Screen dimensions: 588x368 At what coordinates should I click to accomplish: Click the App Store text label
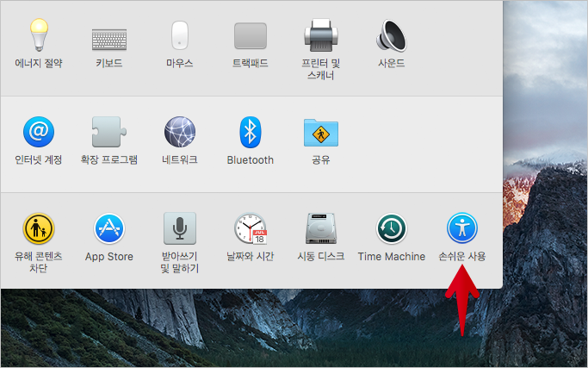pos(109,257)
